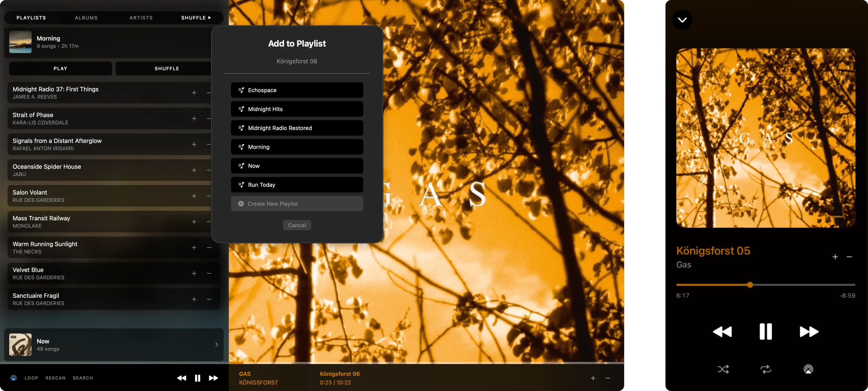
Task: Choose the Midnight Radio Restored playlist
Action: 297,128
